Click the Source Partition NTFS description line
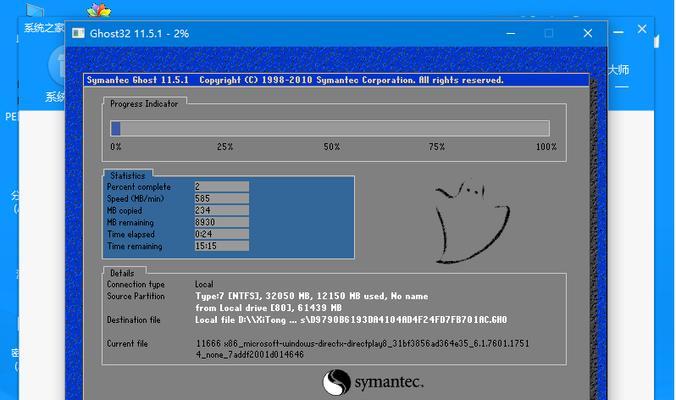 click(x=312, y=296)
